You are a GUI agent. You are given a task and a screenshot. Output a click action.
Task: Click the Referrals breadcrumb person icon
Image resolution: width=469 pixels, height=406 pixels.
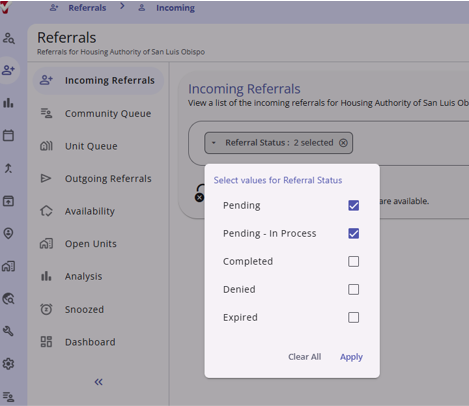click(x=54, y=8)
